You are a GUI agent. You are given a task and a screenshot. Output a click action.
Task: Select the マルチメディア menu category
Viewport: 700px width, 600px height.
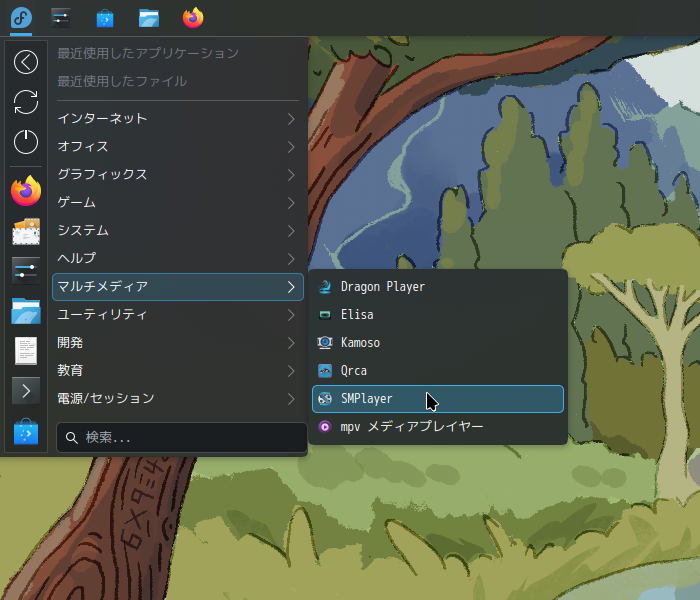point(178,287)
